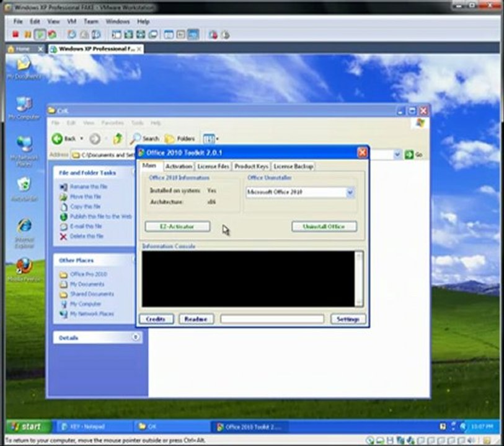This screenshot has width=504, height=446.
Task: Switch to KEY - Notepad in taskbar
Action: point(94,427)
